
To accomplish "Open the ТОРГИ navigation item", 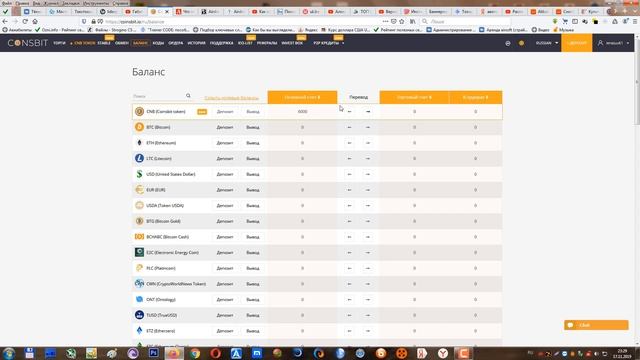I will pos(59,43).
